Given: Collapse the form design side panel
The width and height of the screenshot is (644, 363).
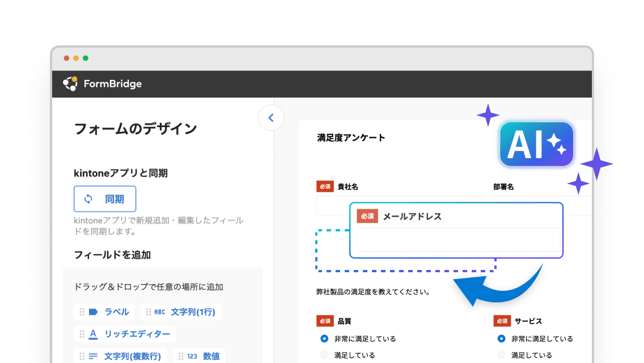Looking at the screenshot, I should pos(271,118).
